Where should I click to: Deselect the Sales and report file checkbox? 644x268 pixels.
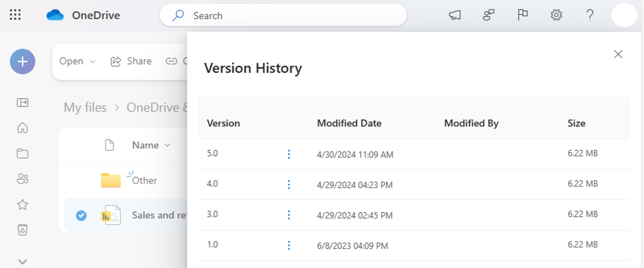point(81,215)
